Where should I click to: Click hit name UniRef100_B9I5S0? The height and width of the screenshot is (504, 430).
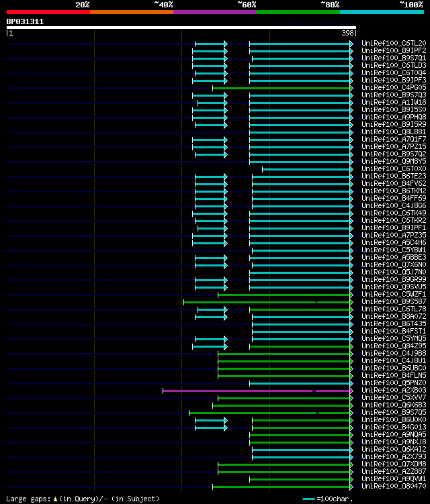click(394, 109)
